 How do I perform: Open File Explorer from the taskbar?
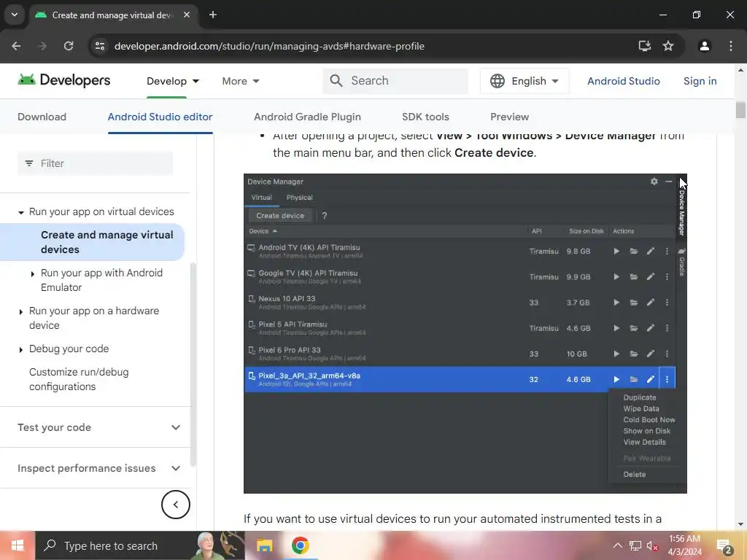[x=264, y=545]
